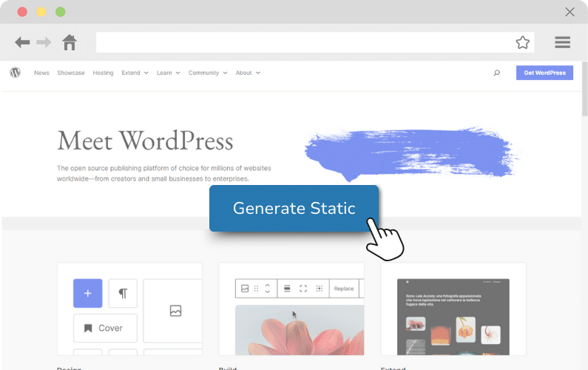Expand the Learn dropdown menu
Image resolution: width=588 pixels, height=370 pixels.
point(169,73)
